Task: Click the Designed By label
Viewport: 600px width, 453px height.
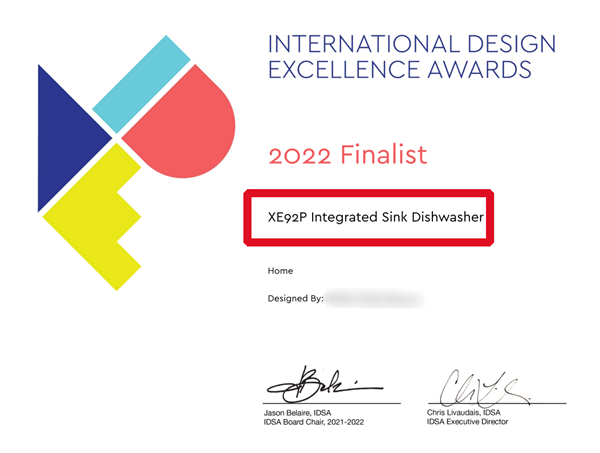Action: (295, 298)
